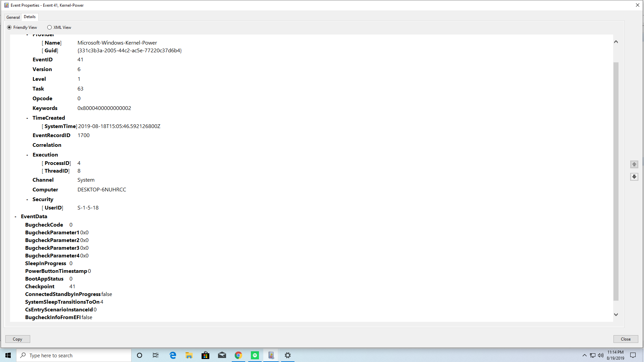Click the SleepInProgress label

(x=46, y=263)
